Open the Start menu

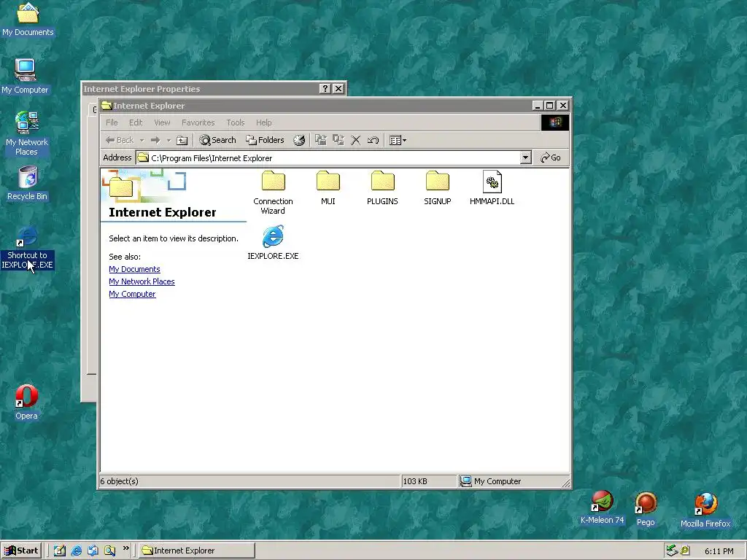coord(21,551)
